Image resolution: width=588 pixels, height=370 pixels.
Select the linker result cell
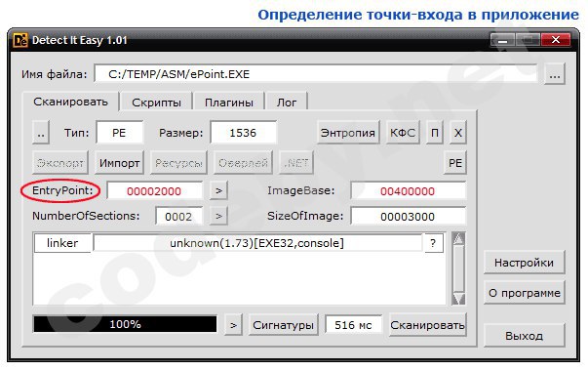click(62, 243)
